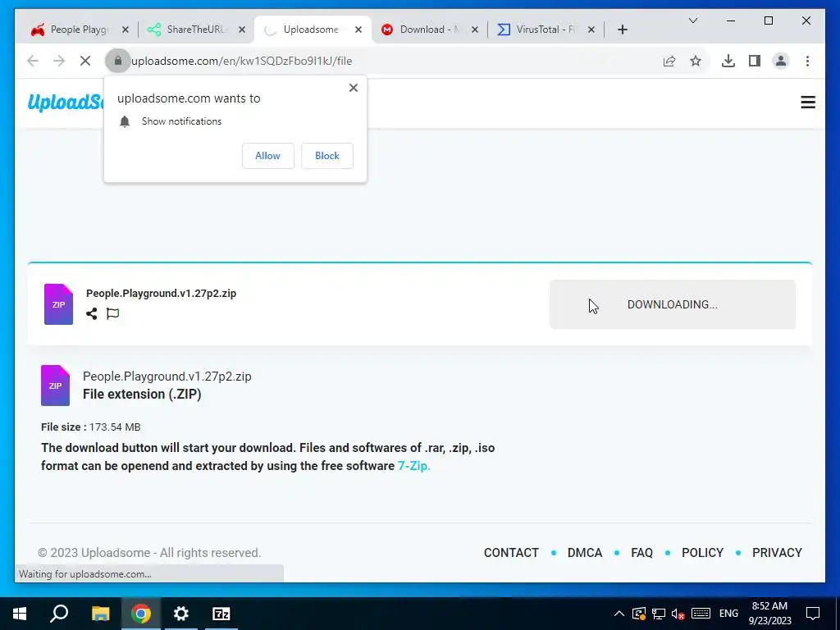Click the File size 173.54 MB text
This screenshot has width=840, height=630.
[90, 427]
